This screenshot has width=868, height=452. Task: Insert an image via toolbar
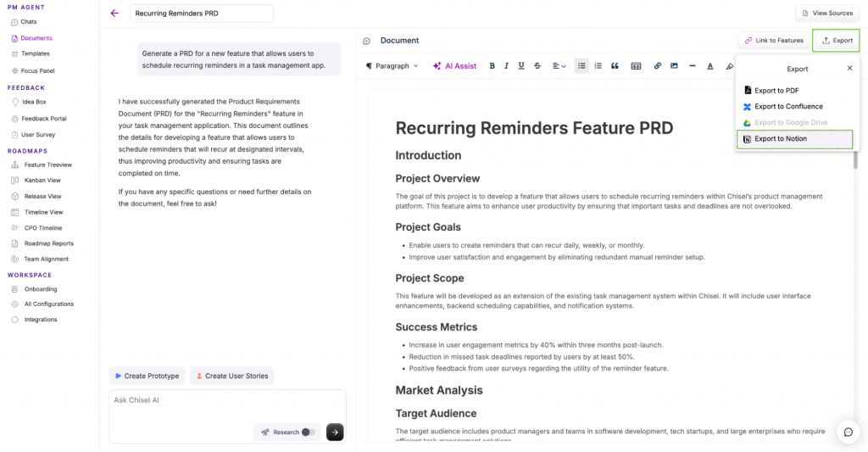[674, 66]
